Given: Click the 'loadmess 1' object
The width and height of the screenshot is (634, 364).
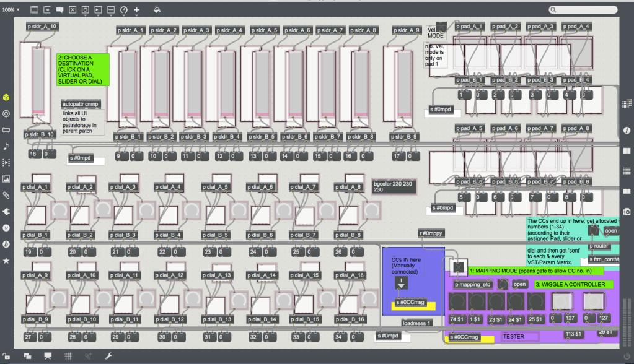Looking at the screenshot, I should pos(416,323).
